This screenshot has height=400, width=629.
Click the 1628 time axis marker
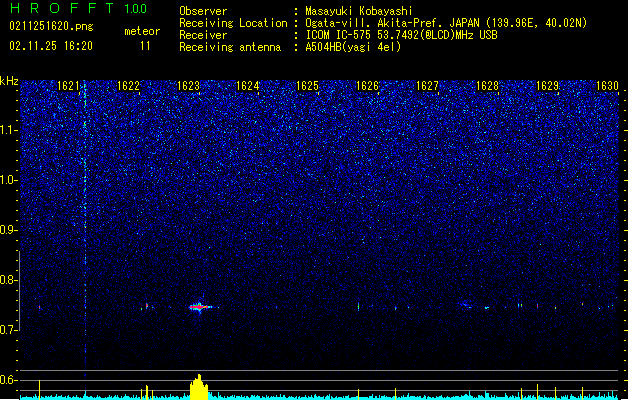487,86
